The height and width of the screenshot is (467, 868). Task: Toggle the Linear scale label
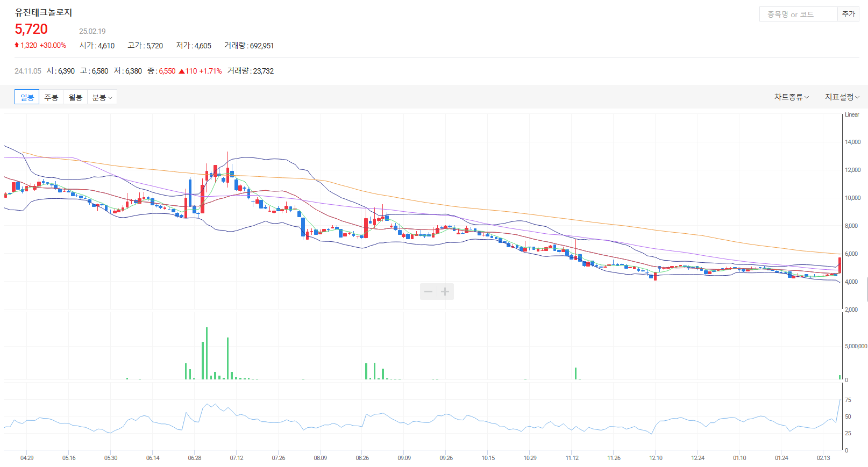pyautogui.click(x=852, y=114)
